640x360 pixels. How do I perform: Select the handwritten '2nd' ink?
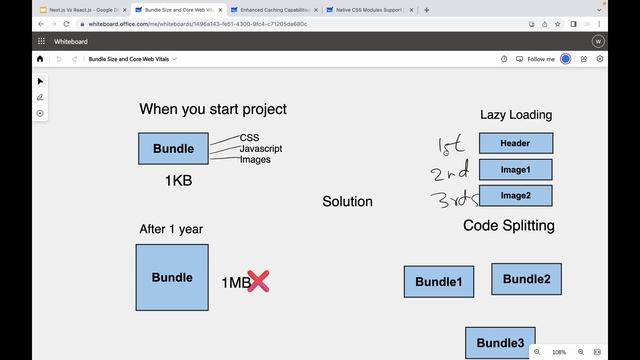(x=450, y=171)
